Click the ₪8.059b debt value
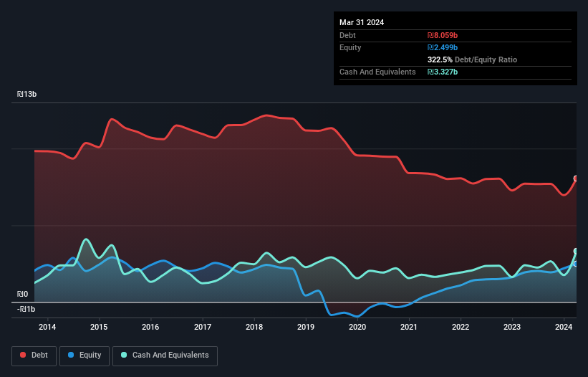The height and width of the screenshot is (377, 588). pos(443,35)
